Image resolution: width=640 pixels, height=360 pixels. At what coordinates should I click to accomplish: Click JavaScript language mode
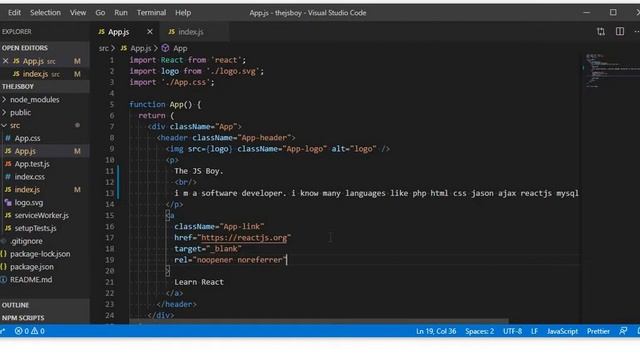pyautogui.click(x=562, y=331)
